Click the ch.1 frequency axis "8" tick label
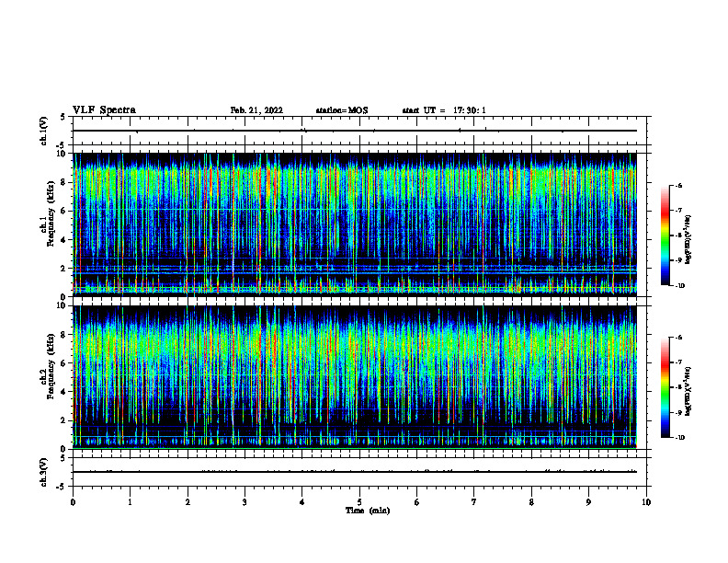 click(x=64, y=182)
